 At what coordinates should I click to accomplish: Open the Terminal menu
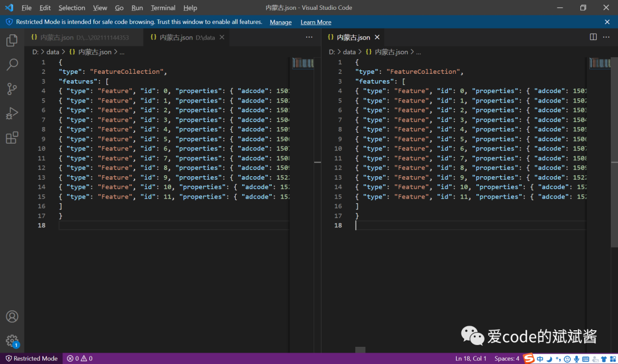click(163, 7)
